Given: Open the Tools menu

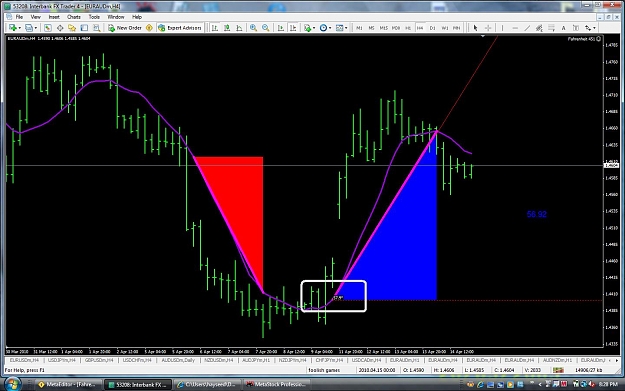Looking at the screenshot, I should (x=94, y=17).
